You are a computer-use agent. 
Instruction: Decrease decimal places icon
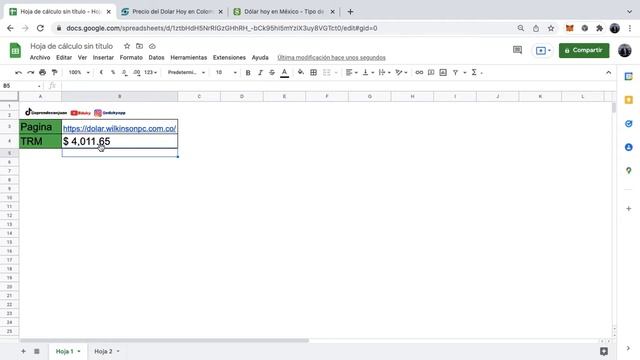tap(124, 72)
